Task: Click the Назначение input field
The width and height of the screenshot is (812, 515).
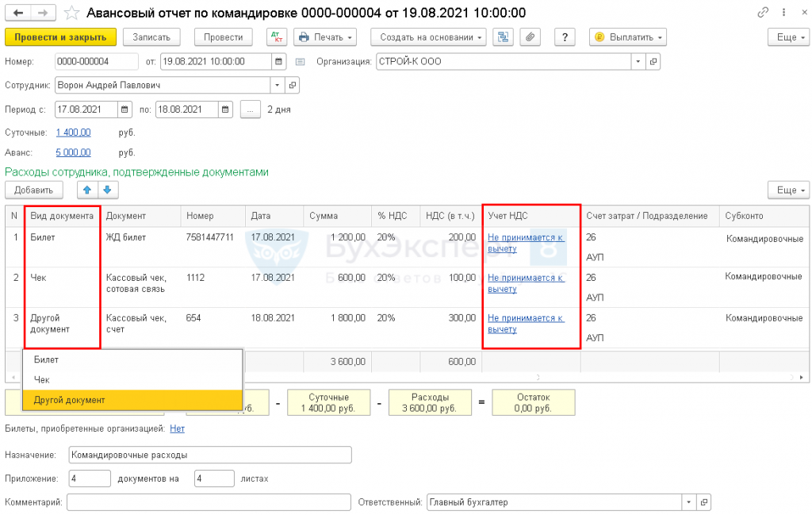Action: pos(209,455)
